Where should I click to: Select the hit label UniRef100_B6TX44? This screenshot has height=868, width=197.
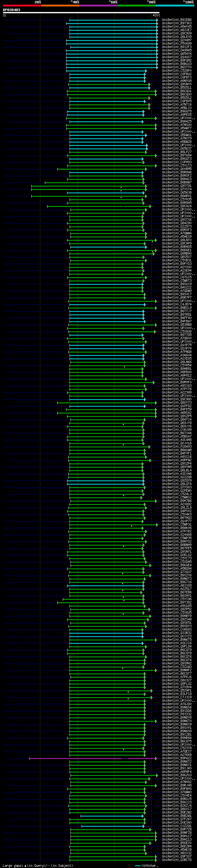point(177,433)
